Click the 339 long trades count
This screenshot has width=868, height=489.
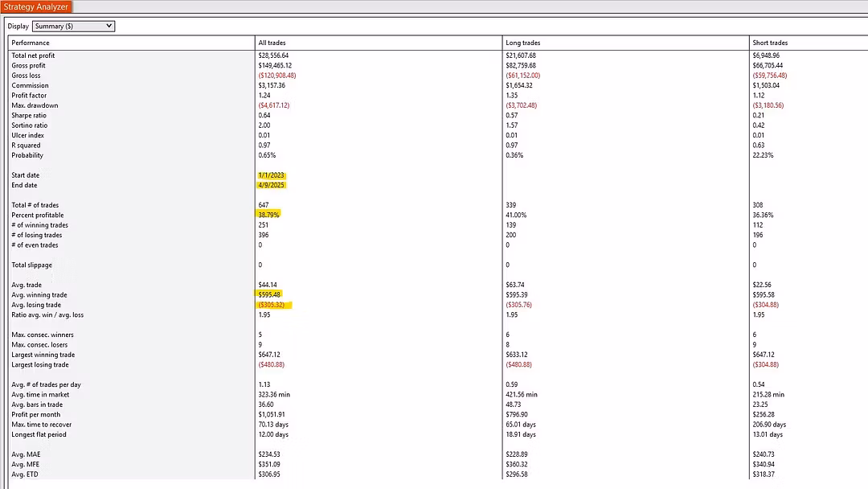511,205
